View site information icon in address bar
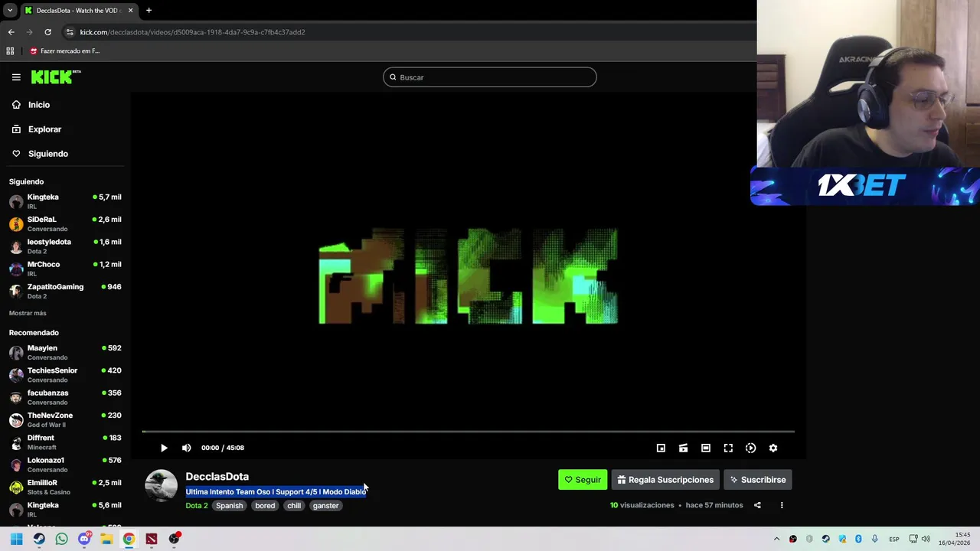The width and height of the screenshot is (980, 551). [x=70, y=32]
